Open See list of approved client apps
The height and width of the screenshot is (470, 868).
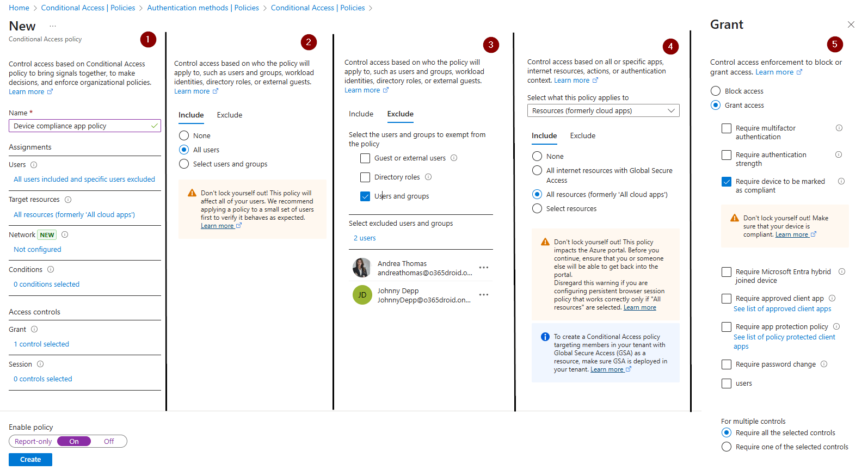pyautogui.click(x=782, y=309)
